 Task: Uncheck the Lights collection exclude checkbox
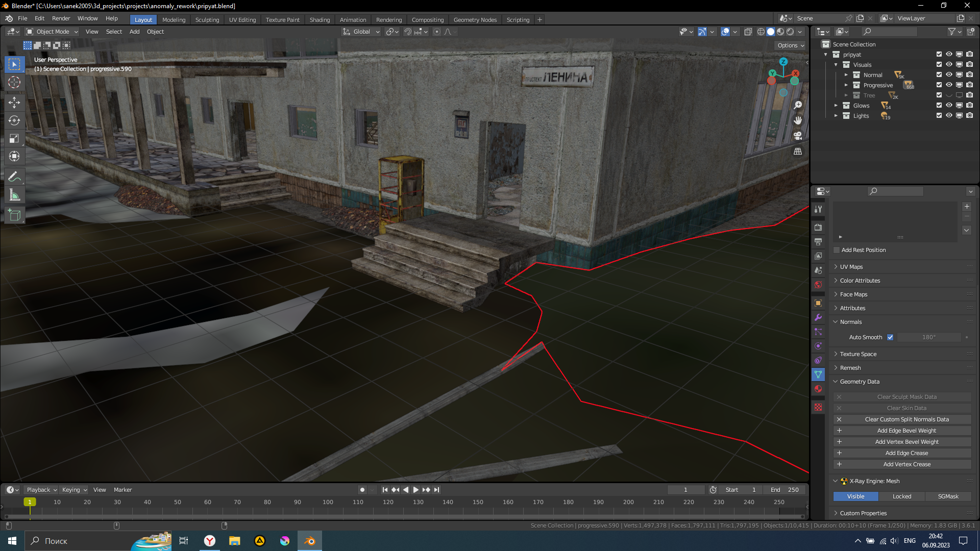point(939,116)
